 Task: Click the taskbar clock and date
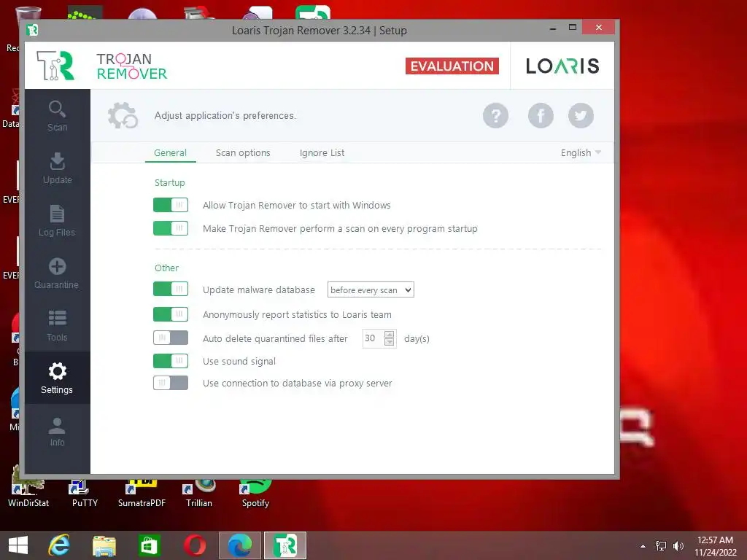[715, 545]
